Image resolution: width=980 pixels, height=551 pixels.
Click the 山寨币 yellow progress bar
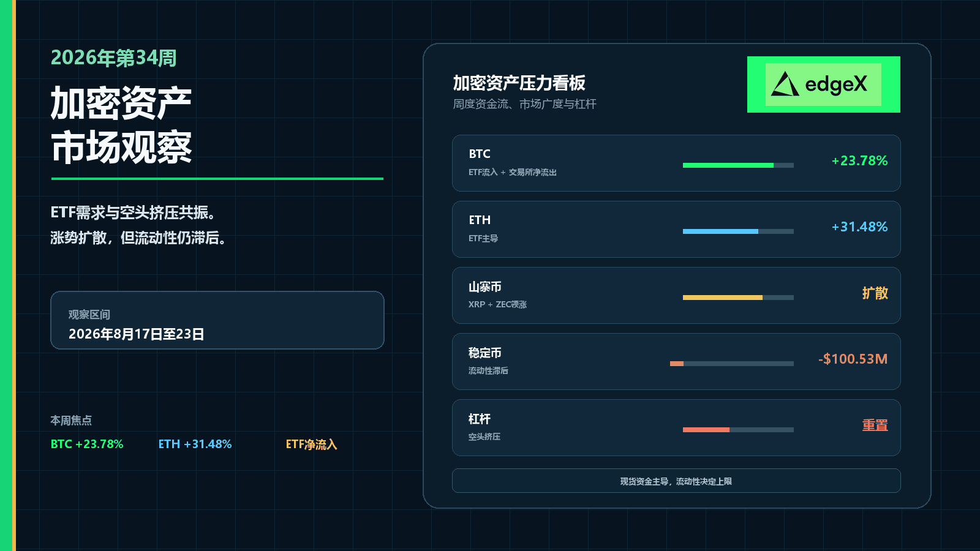(738, 298)
